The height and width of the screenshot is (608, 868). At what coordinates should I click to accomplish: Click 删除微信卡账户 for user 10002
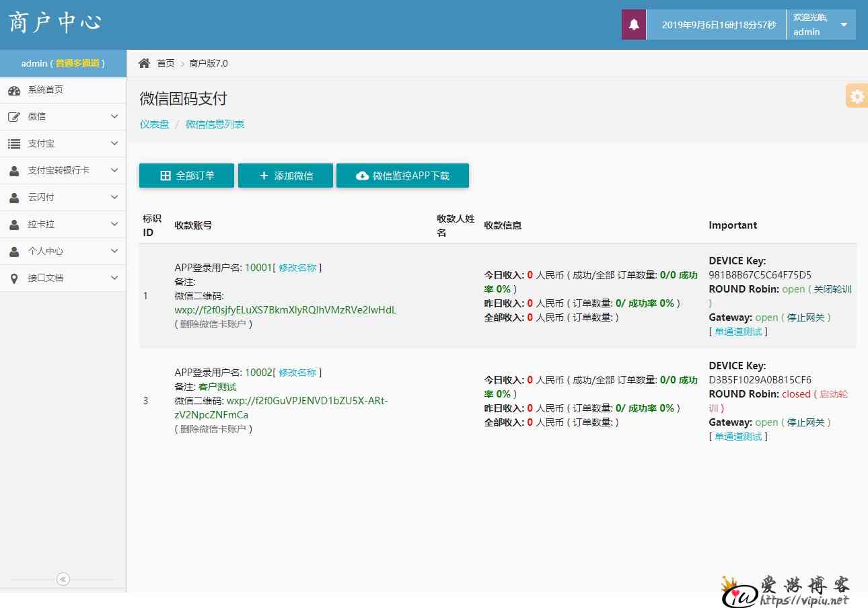coord(213,429)
